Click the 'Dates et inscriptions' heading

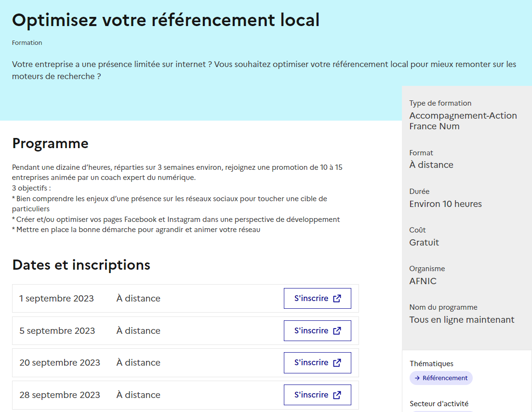[81, 265]
